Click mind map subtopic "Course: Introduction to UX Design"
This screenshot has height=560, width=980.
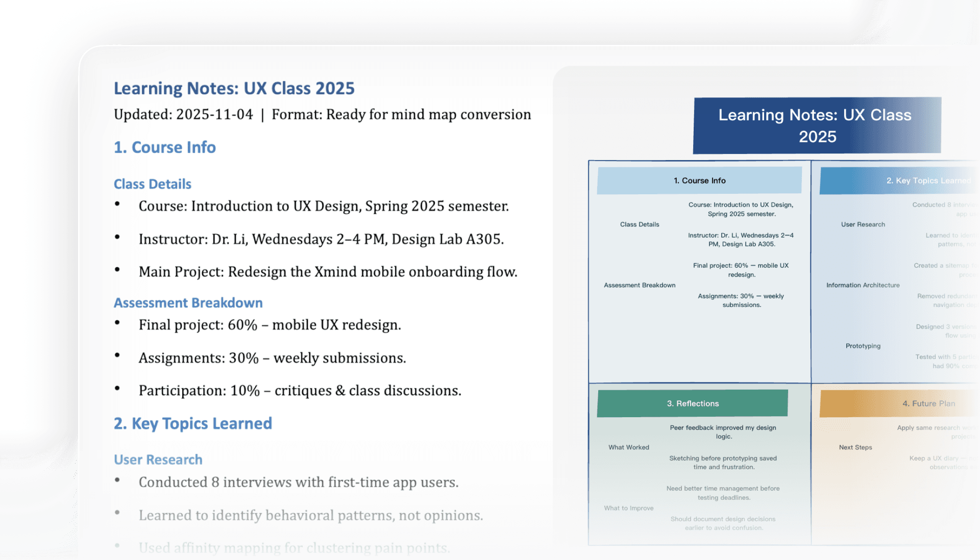741,209
